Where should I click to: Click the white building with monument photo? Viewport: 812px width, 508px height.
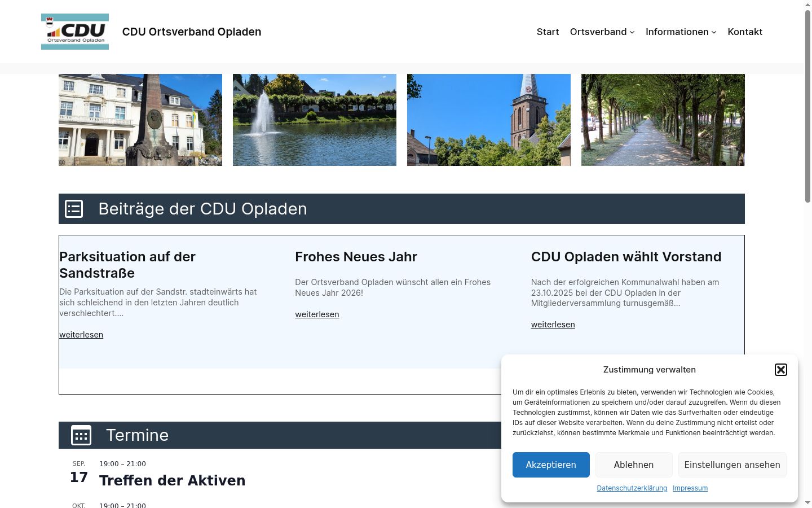(x=140, y=120)
